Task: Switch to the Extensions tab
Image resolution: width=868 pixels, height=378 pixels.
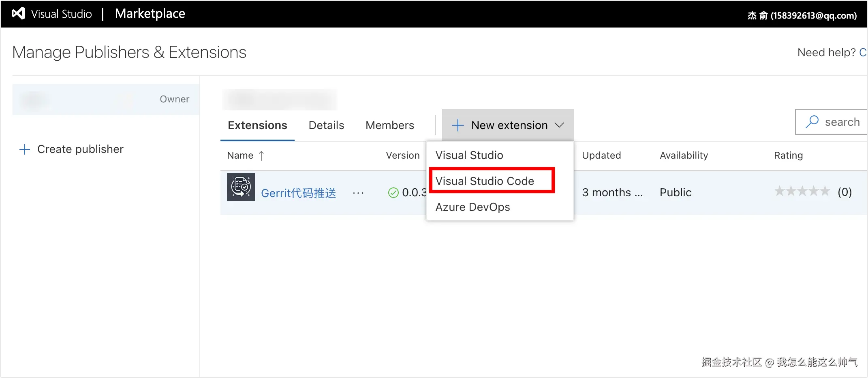Action: [257, 125]
